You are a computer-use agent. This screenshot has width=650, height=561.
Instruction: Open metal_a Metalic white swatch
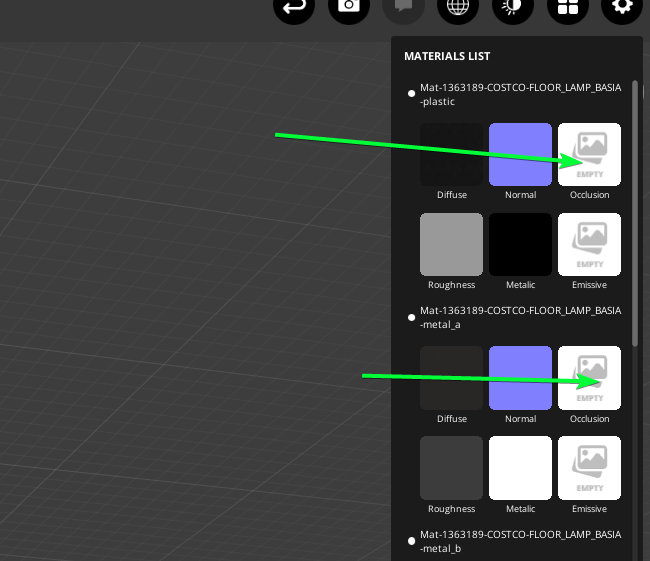coord(520,468)
